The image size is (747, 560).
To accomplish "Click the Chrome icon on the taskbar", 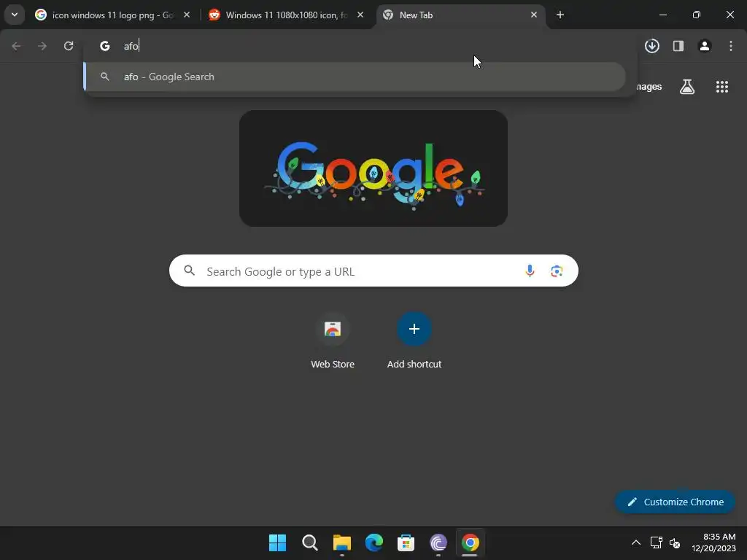I will tap(471, 542).
